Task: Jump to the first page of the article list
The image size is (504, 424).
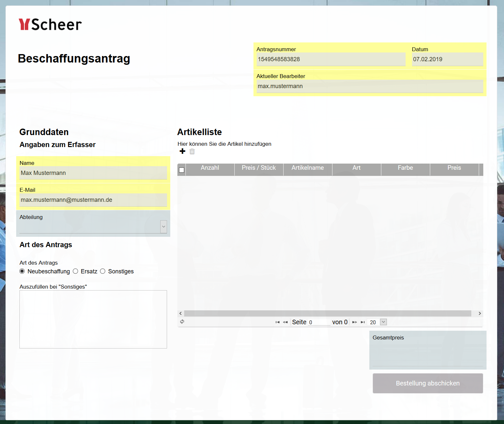Action: 277,322
